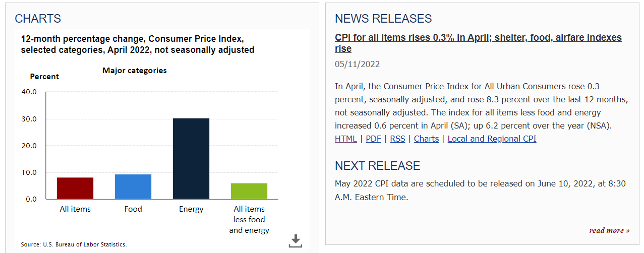Click the chart title text
The height and width of the screenshot is (253, 644).
tap(138, 44)
